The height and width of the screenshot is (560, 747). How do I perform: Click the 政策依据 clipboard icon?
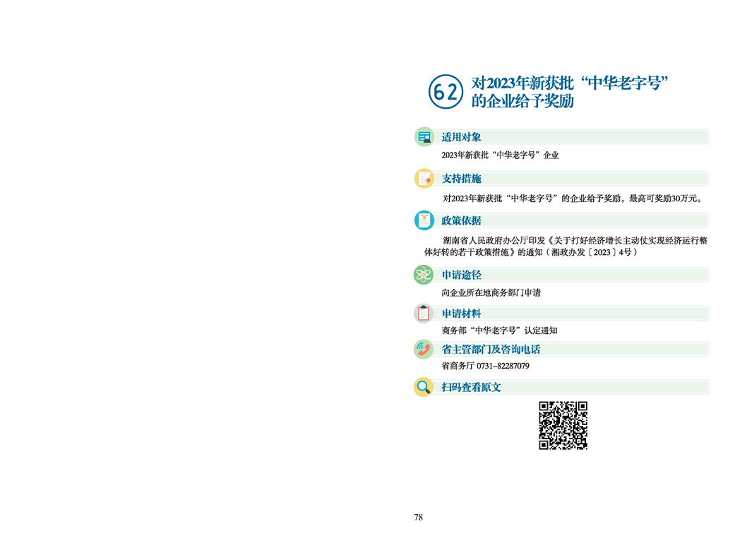coord(424,220)
